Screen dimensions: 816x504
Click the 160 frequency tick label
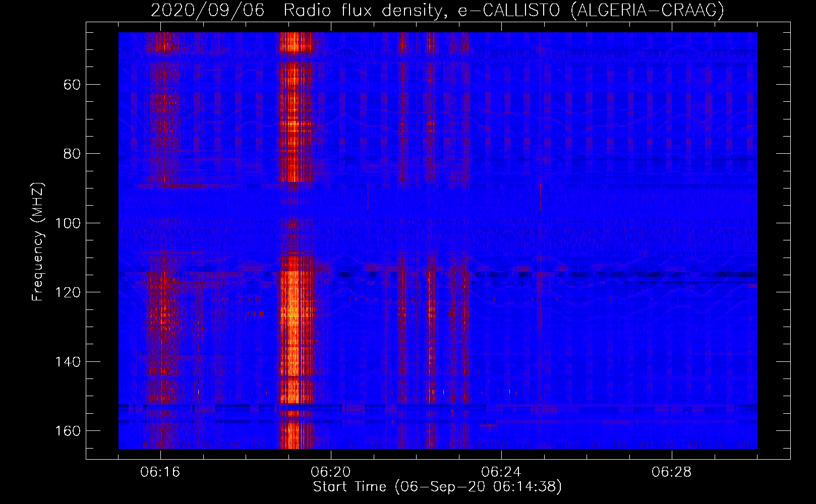click(68, 431)
